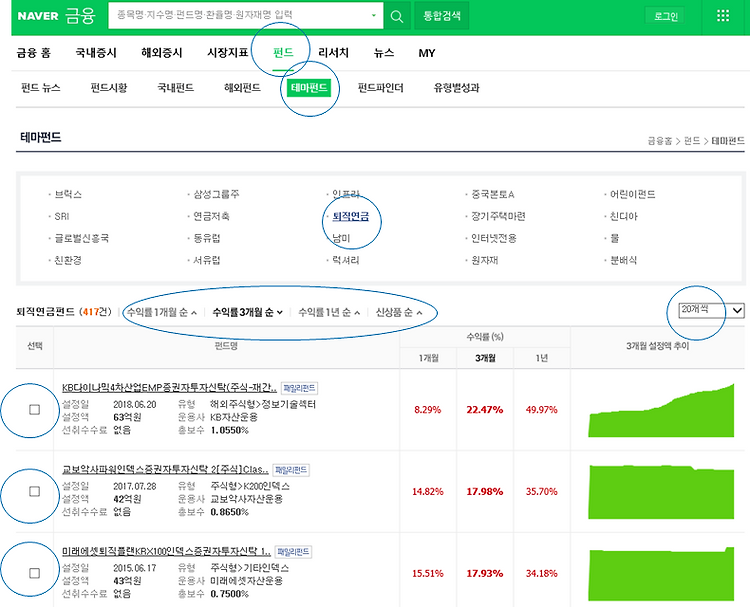Screen dimensions: 750x607
Task: Click the 로그인 button
Action: (665, 16)
